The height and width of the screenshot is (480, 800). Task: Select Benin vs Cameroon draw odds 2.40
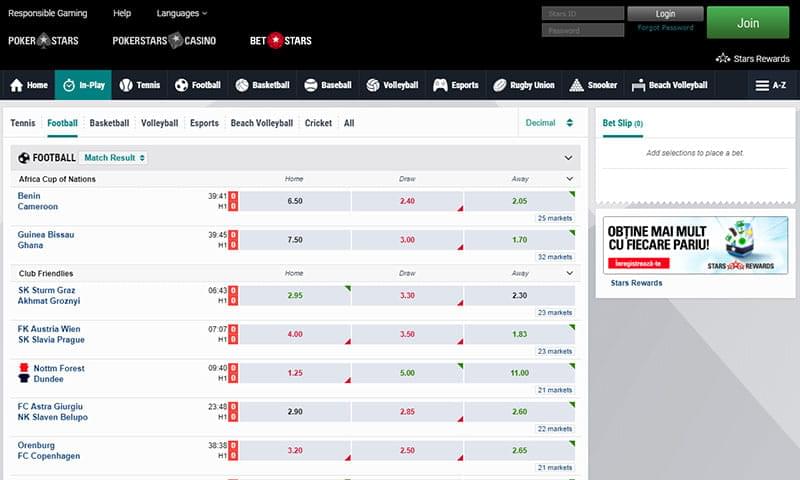coord(407,201)
